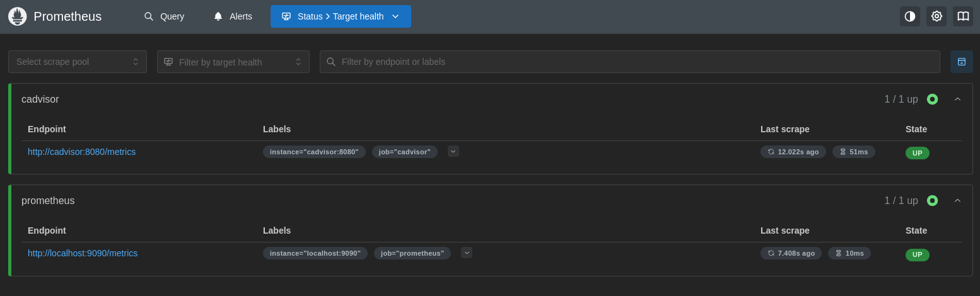Screen dimensions: 980x296
Task: Open the Status > Target health dropdown menu
Action: click(341, 16)
